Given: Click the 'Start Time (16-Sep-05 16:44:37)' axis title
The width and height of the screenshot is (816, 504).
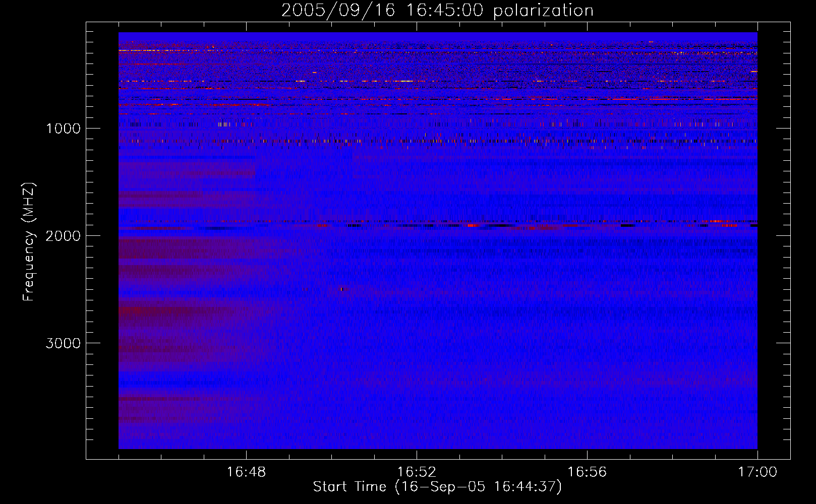Looking at the screenshot, I should click(437, 487).
